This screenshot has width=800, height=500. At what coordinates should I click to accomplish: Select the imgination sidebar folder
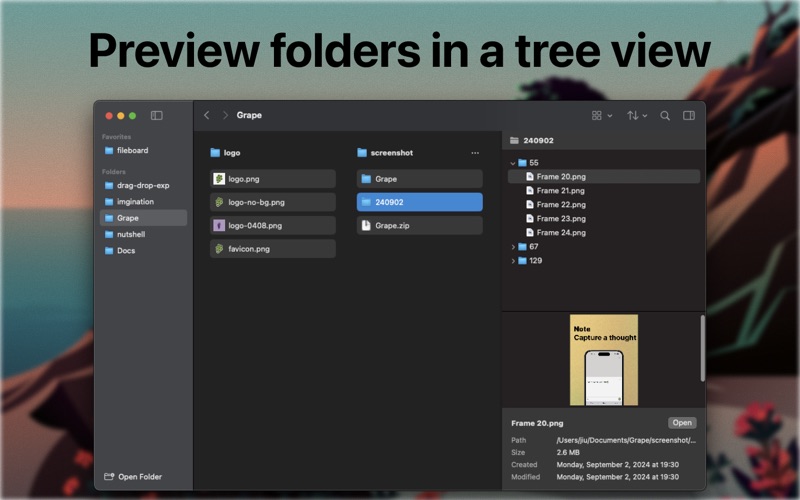click(143, 202)
